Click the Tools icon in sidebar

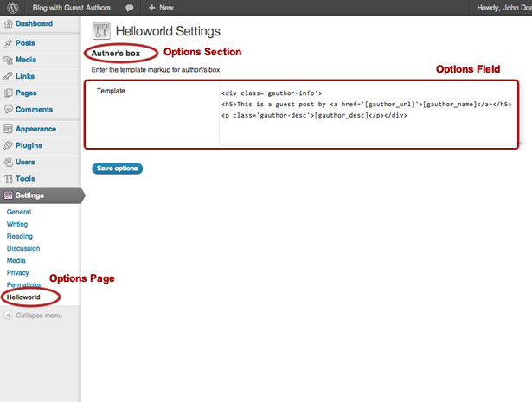(x=8, y=179)
